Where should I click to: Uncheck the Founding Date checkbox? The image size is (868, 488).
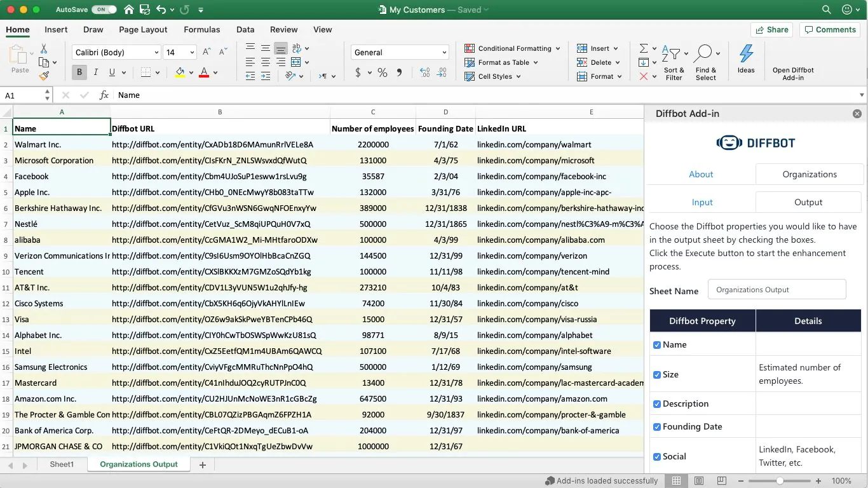(x=657, y=427)
